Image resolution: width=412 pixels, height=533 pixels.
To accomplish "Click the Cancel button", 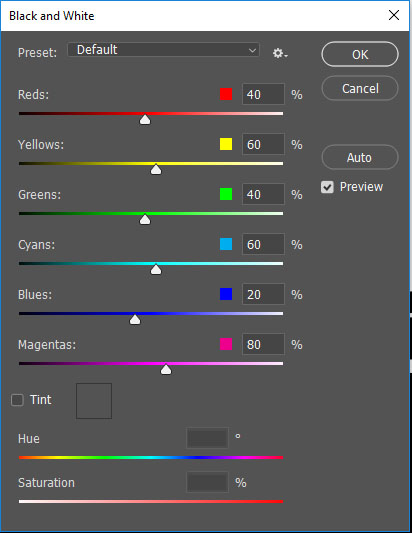I will click(x=360, y=88).
